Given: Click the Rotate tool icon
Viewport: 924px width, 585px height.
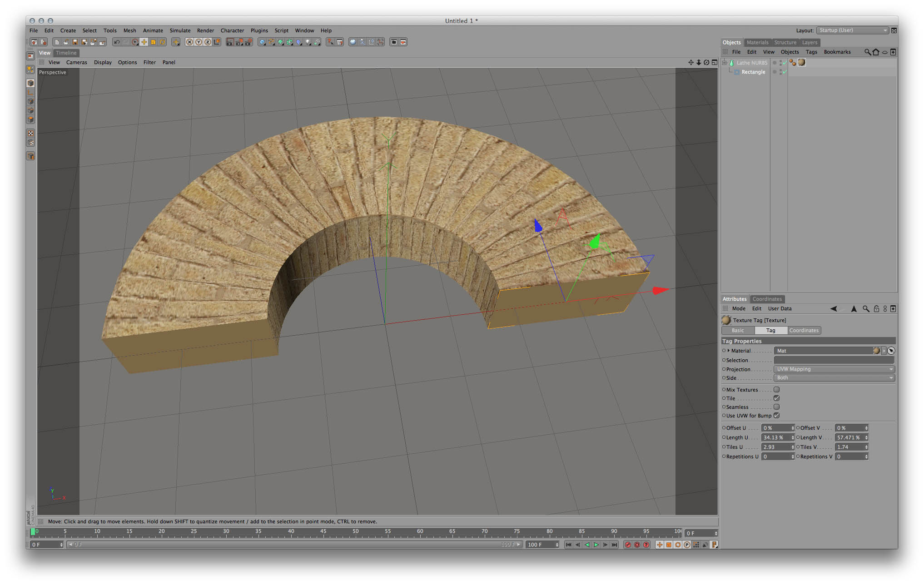Looking at the screenshot, I should tap(162, 42).
